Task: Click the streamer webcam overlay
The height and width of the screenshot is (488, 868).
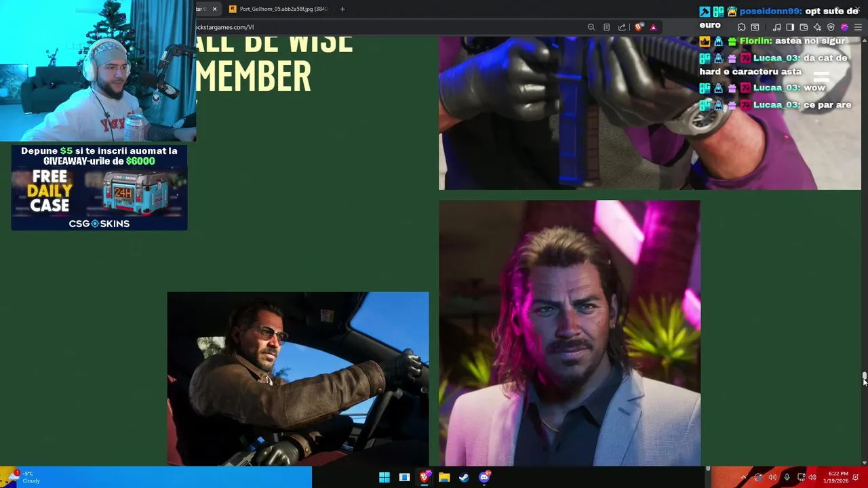Action: tap(98, 70)
